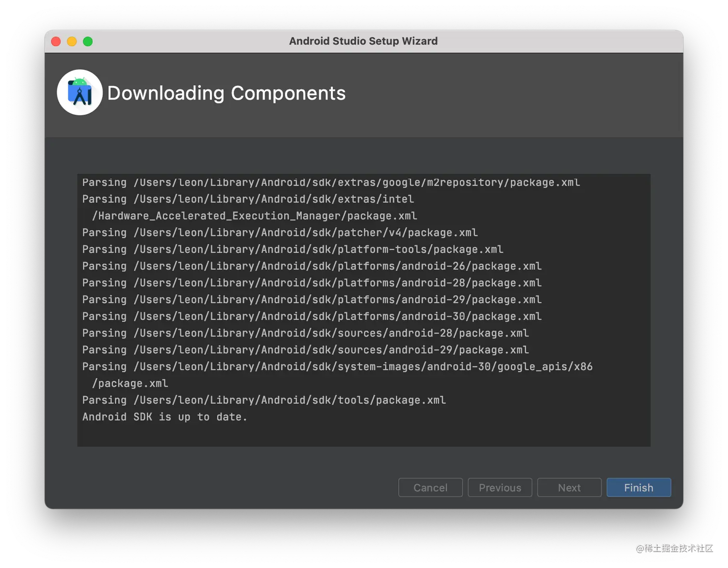Maximize the Setup Wizard with green button
The width and height of the screenshot is (728, 568).
pos(88,41)
